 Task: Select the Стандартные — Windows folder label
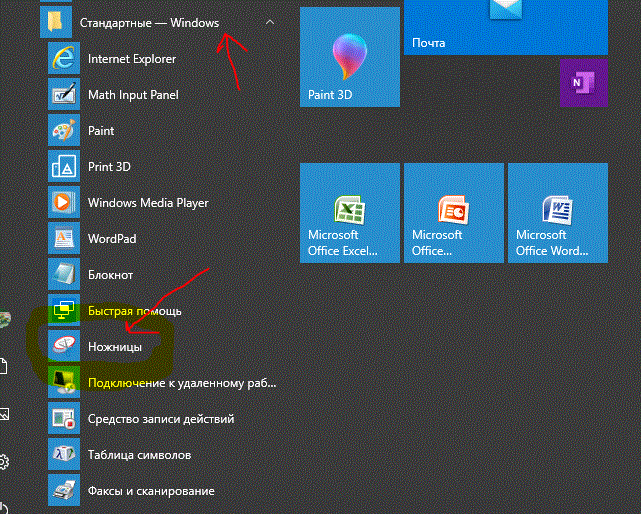click(x=149, y=23)
